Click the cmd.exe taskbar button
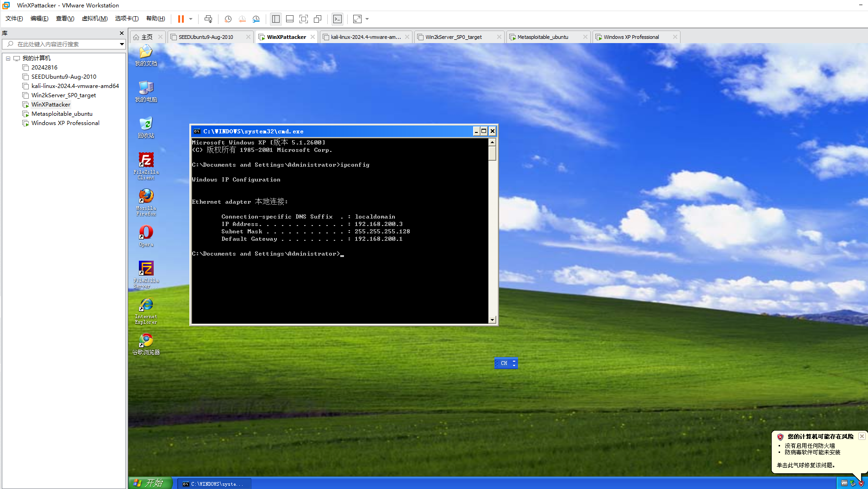868x489 pixels. [214, 484]
